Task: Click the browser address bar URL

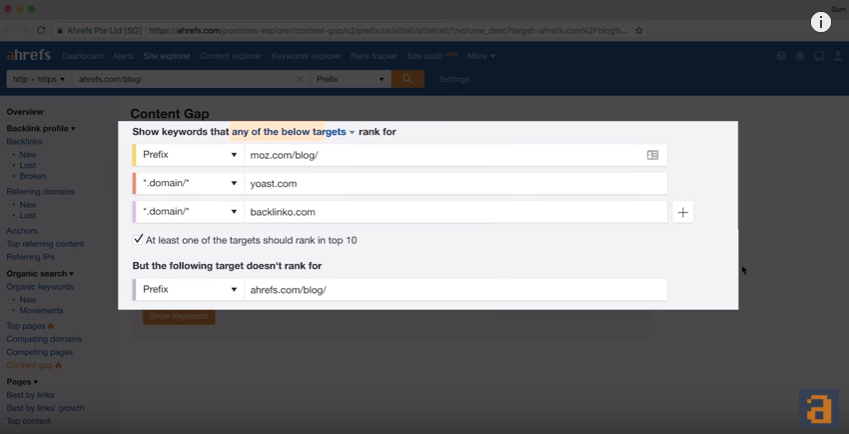Action: [388, 31]
